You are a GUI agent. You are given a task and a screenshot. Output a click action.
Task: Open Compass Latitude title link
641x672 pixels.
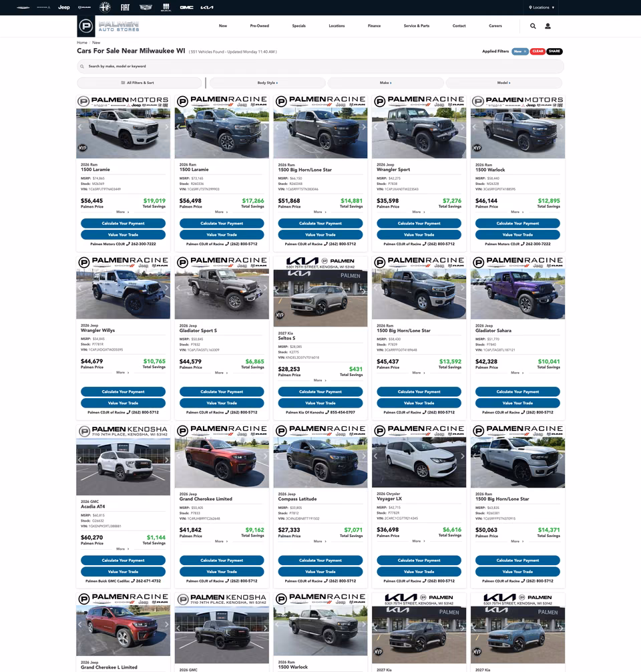[297, 499]
